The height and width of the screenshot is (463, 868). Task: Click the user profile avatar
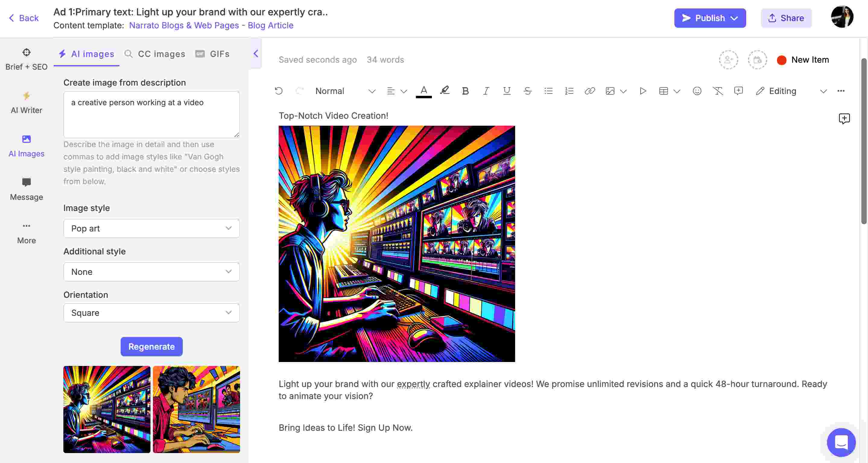[842, 17]
